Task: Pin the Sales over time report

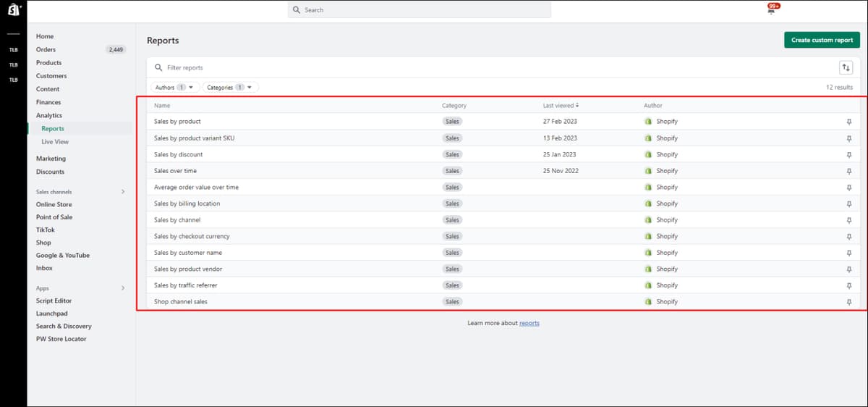Action: pos(848,171)
